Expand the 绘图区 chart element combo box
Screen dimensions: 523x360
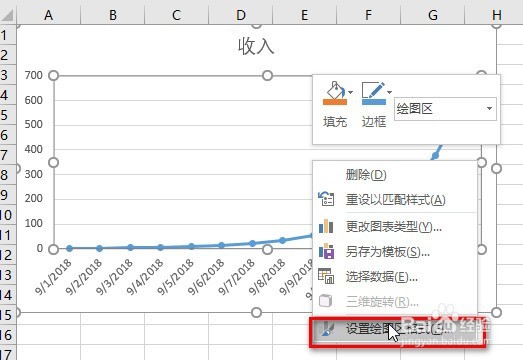click(489, 108)
